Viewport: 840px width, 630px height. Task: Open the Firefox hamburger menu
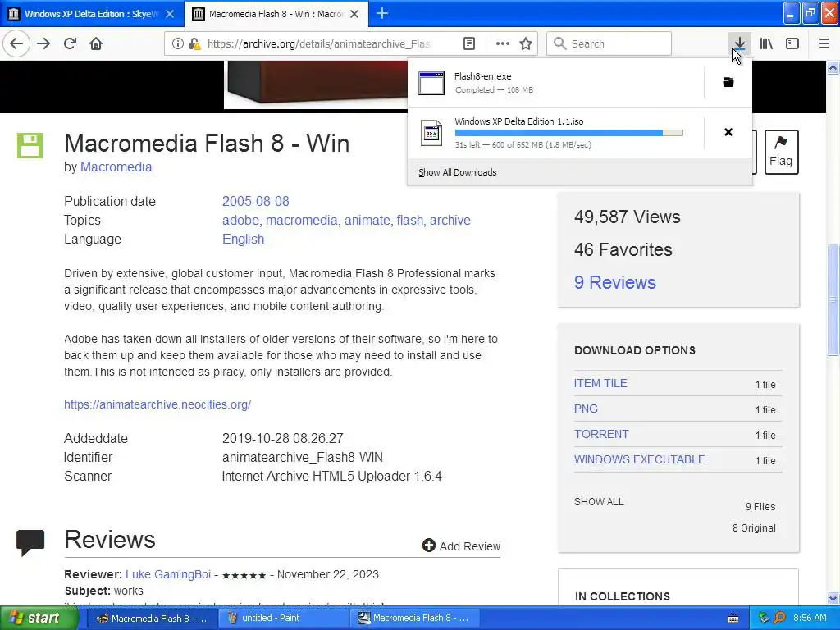pos(824,44)
